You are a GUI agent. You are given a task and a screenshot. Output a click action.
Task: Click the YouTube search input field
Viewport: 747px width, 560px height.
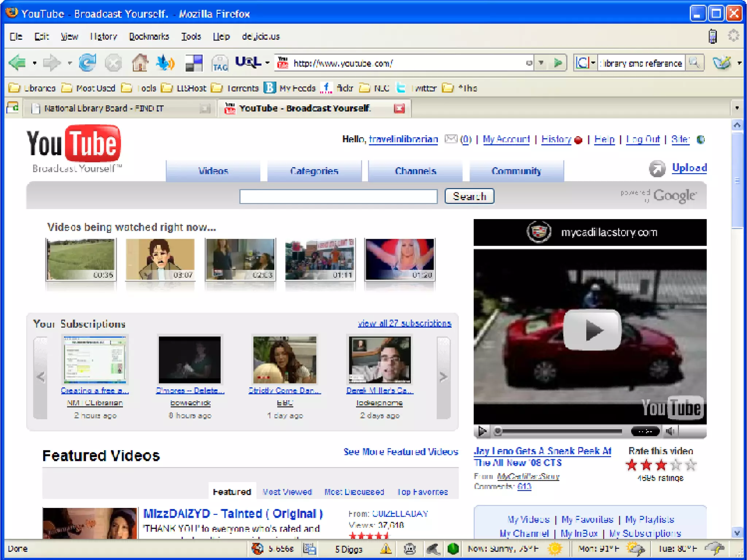pyautogui.click(x=338, y=197)
